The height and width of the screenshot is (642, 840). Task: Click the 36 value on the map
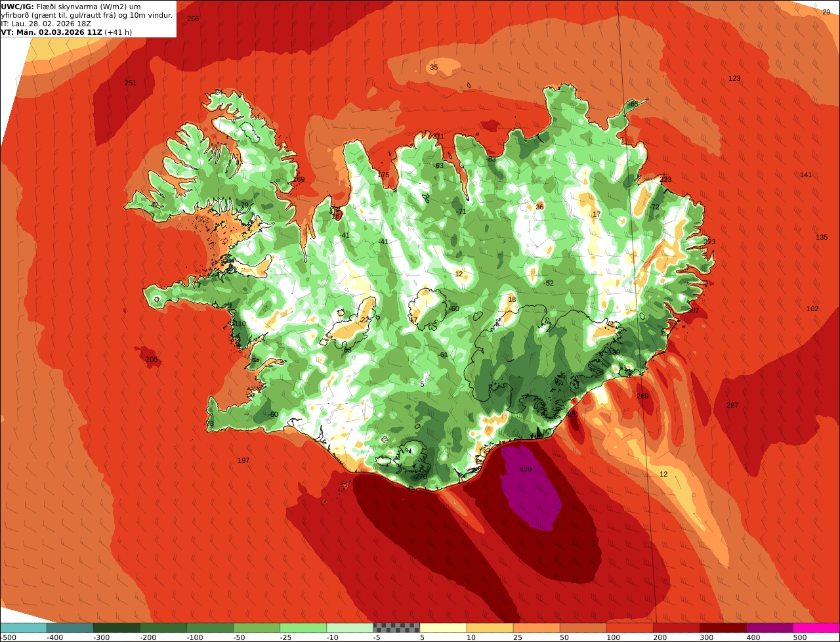coord(539,207)
